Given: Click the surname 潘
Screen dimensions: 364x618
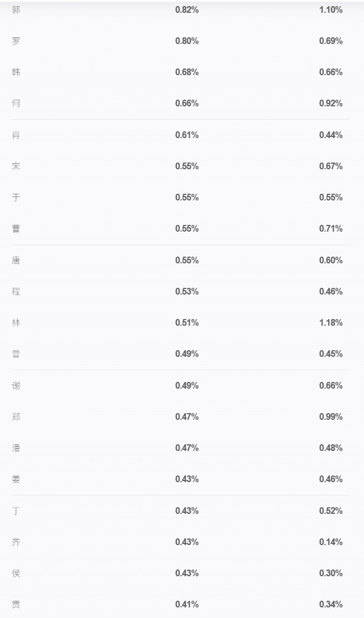Looking at the screenshot, I should tap(16, 448).
